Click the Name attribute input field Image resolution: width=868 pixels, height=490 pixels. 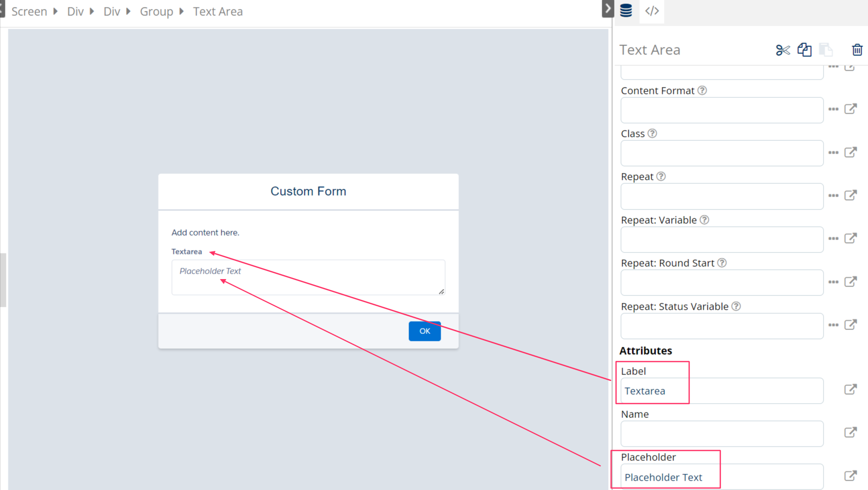pyautogui.click(x=721, y=434)
